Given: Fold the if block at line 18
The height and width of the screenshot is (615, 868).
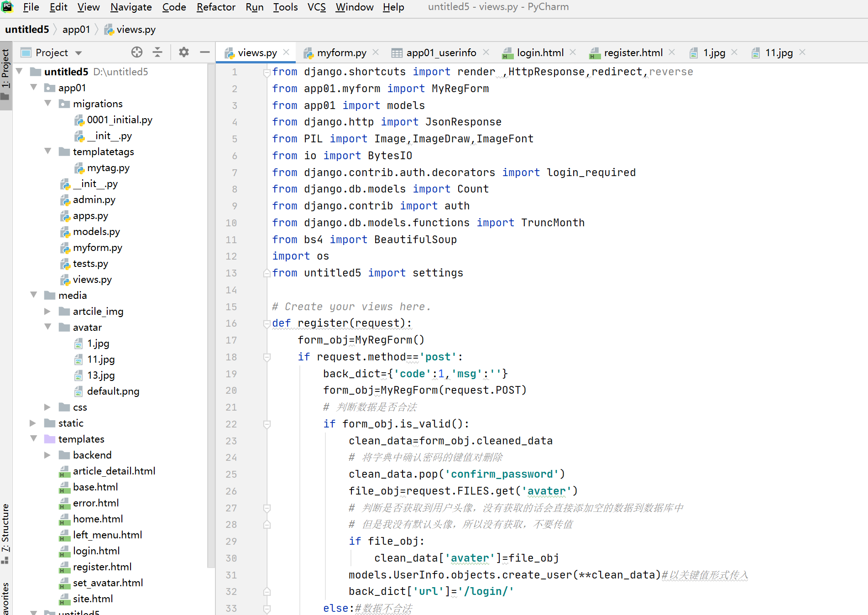Looking at the screenshot, I should tap(267, 357).
